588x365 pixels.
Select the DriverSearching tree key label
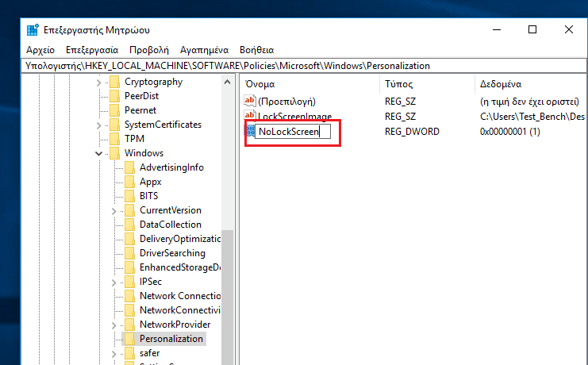coord(172,253)
